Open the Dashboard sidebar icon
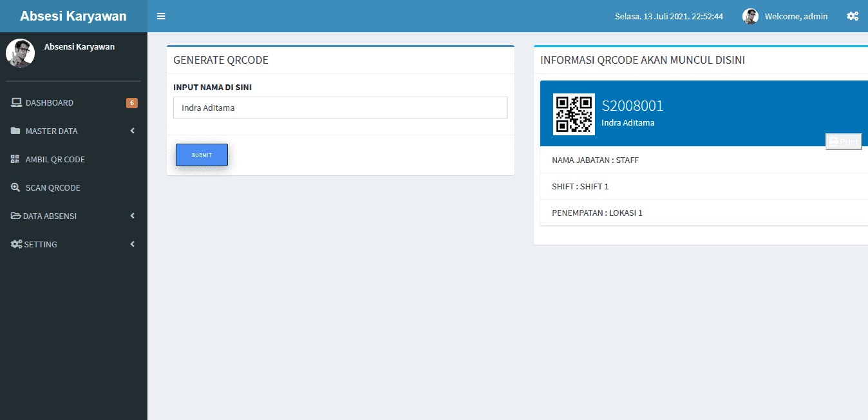The width and height of the screenshot is (868, 420). 15,102
